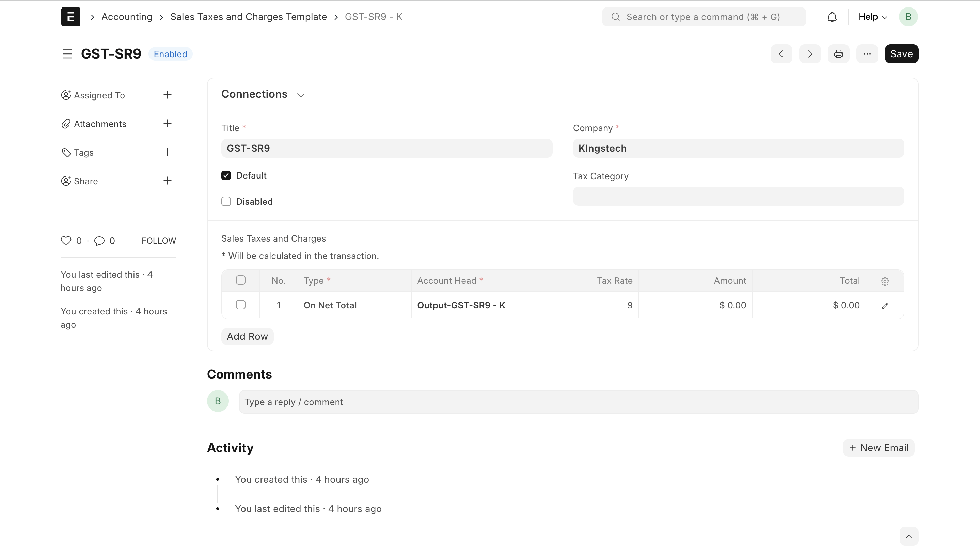The width and height of the screenshot is (980, 554).
Task: Open the Help dropdown menu
Action: coord(872,17)
